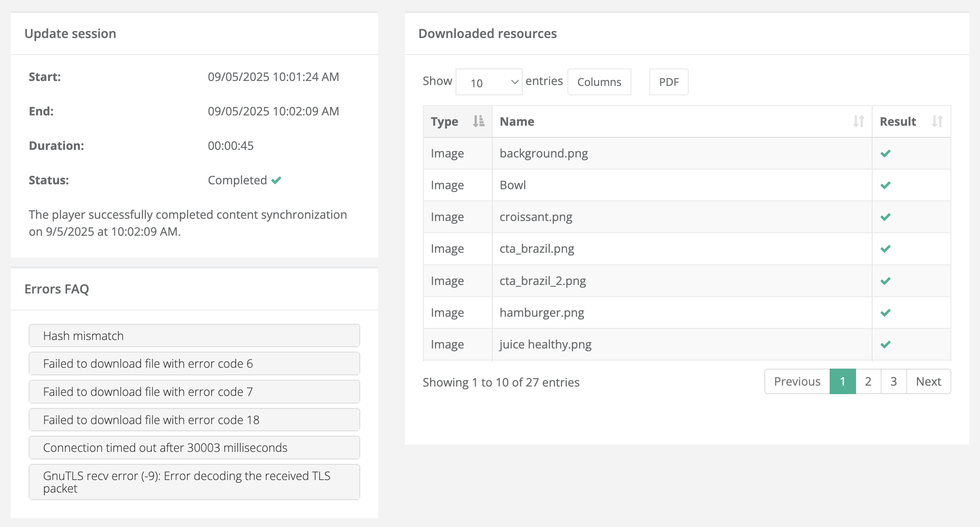
Task: Click the Result column sort arrows
Action: pos(937,121)
